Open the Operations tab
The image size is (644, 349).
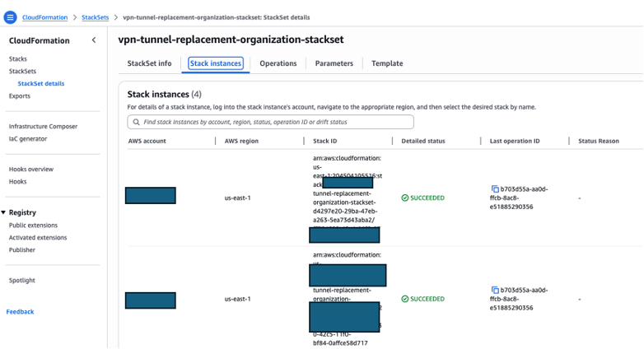point(278,63)
